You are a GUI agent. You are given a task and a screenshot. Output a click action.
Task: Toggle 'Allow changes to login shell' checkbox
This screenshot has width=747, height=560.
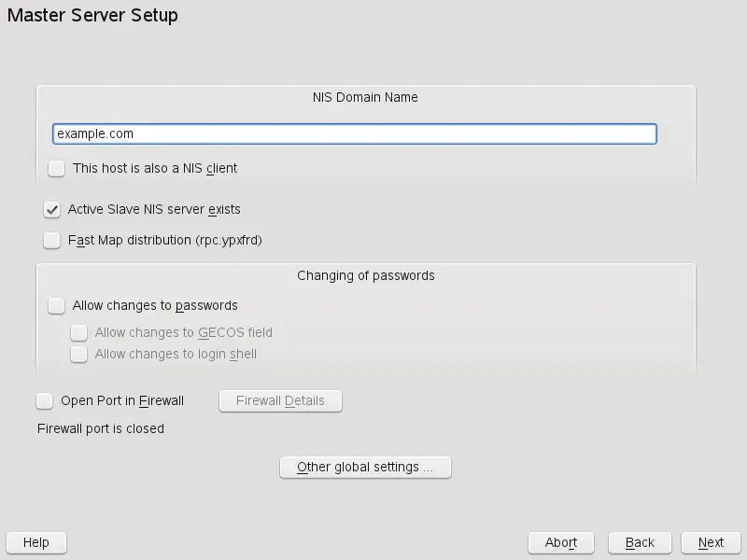tap(79, 354)
